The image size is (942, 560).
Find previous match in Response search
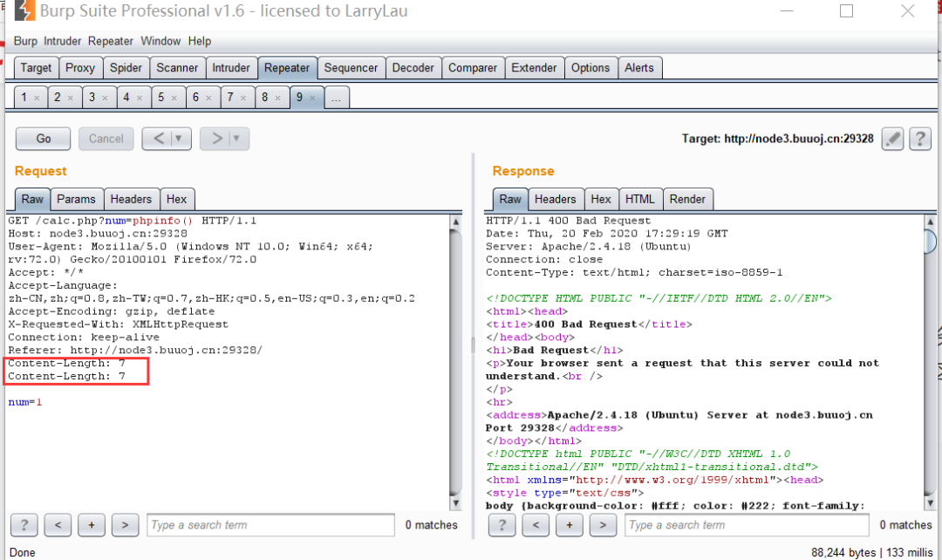[536, 525]
